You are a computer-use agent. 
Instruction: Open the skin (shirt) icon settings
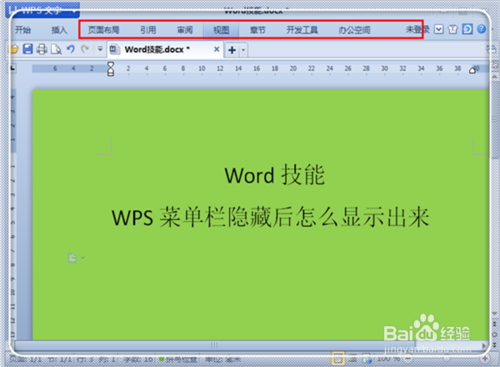(x=453, y=30)
